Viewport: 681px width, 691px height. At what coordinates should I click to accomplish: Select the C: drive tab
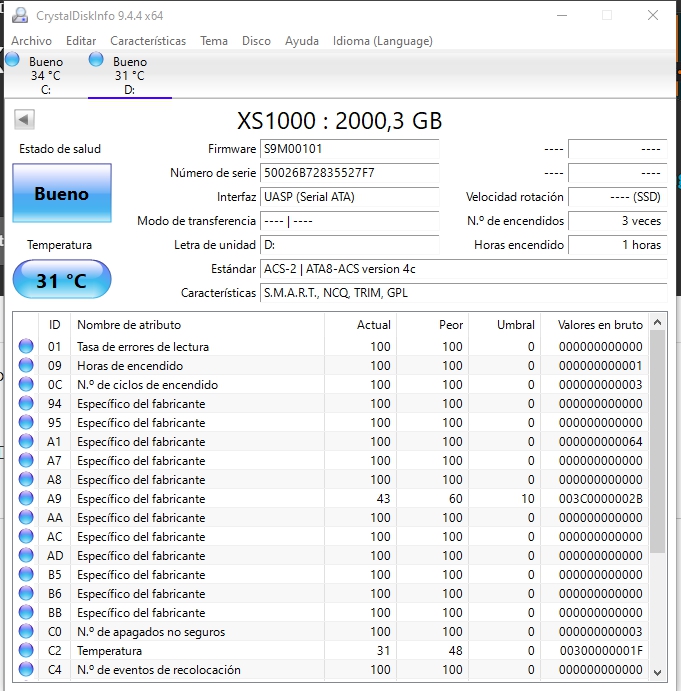46,75
